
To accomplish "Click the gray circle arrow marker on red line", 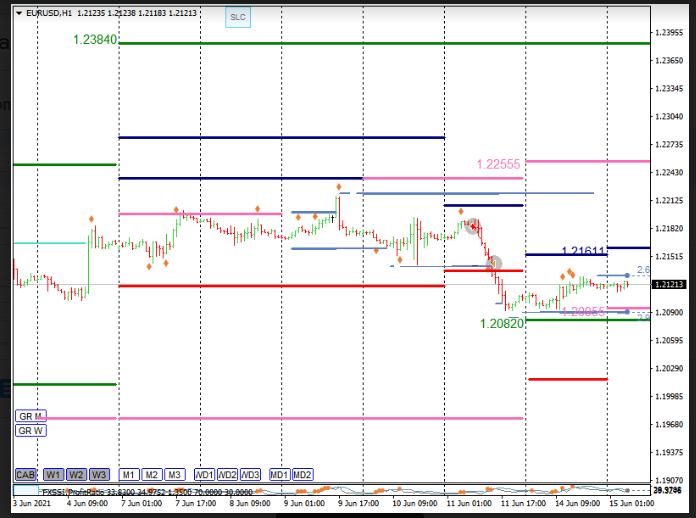I will point(493,264).
